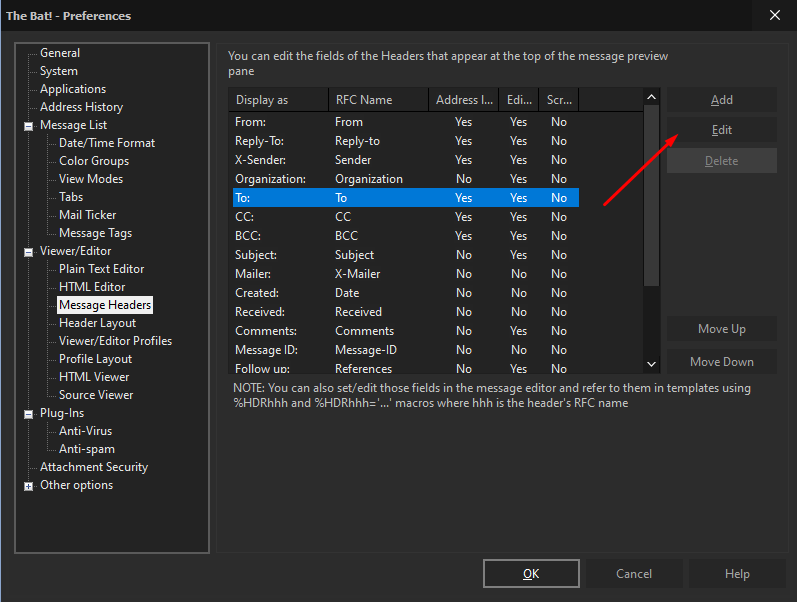Image resolution: width=797 pixels, height=602 pixels.
Task: Open the HTML Viewer settings page
Action: click(x=94, y=377)
